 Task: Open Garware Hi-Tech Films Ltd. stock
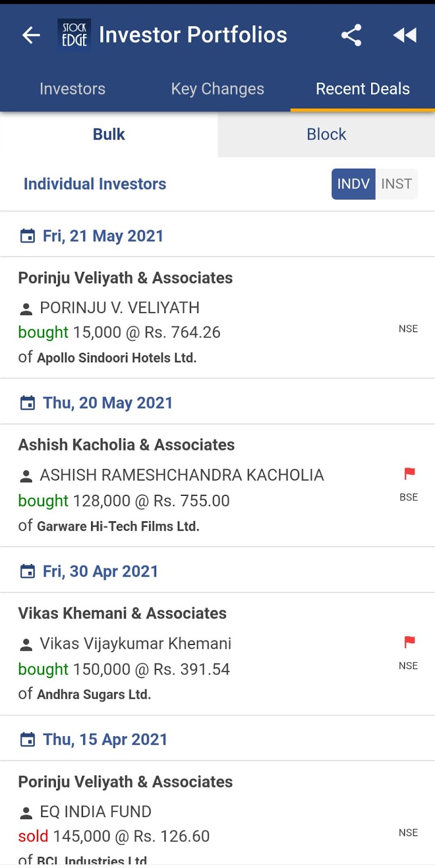coord(118,526)
